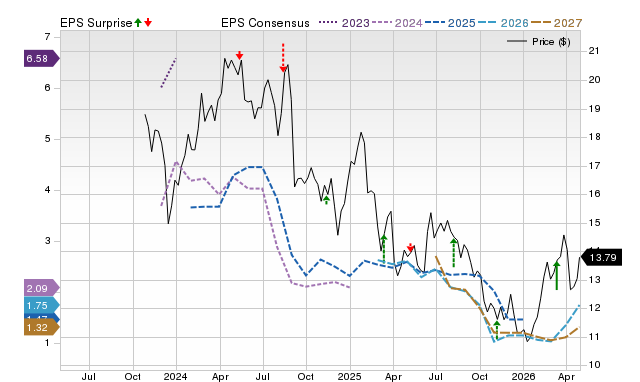Screen dimensions: 640x382
Task: Click the EPS Surprise legend label
Action: [x=96, y=23]
